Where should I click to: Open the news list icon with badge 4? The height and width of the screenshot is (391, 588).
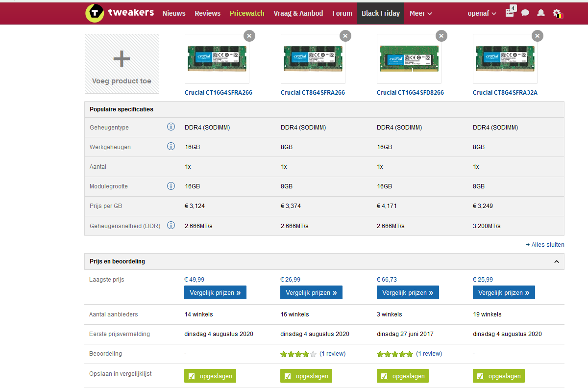510,12
